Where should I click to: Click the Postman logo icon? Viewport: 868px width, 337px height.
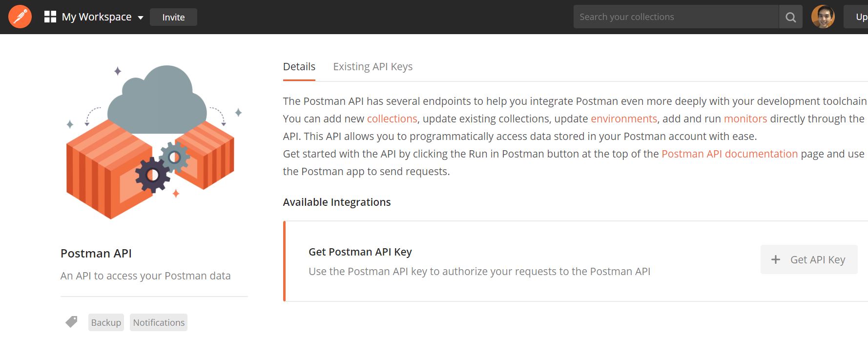coord(20,17)
